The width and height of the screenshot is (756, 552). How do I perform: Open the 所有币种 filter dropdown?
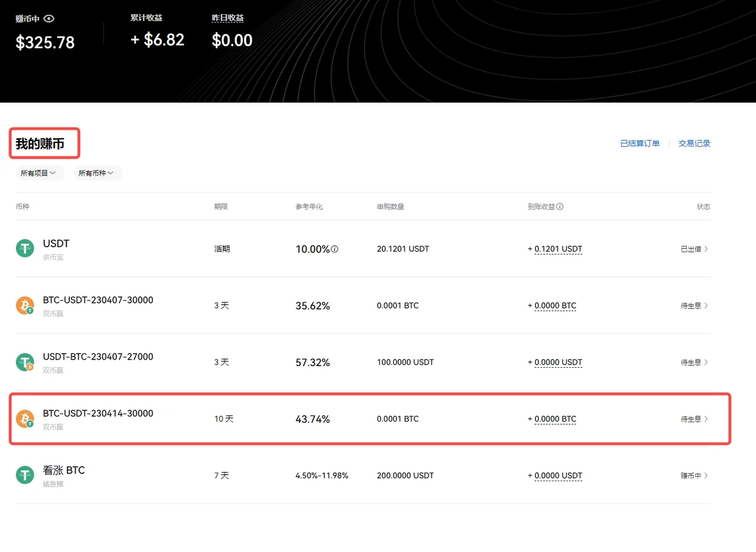(x=97, y=173)
